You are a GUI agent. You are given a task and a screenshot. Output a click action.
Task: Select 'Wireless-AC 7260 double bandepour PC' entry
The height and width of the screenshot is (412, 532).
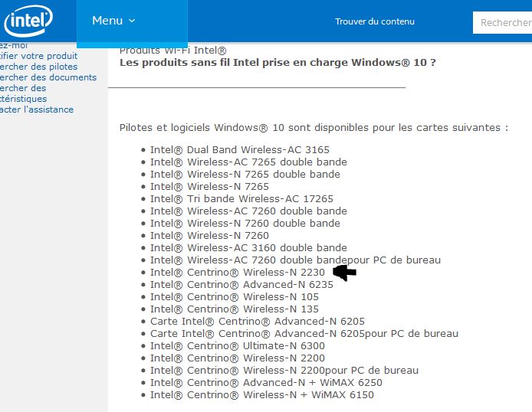click(296, 260)
